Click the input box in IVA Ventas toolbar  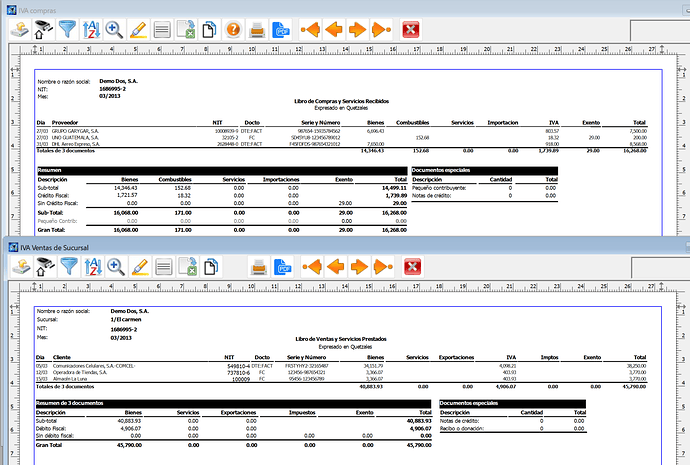pos(661,267)
